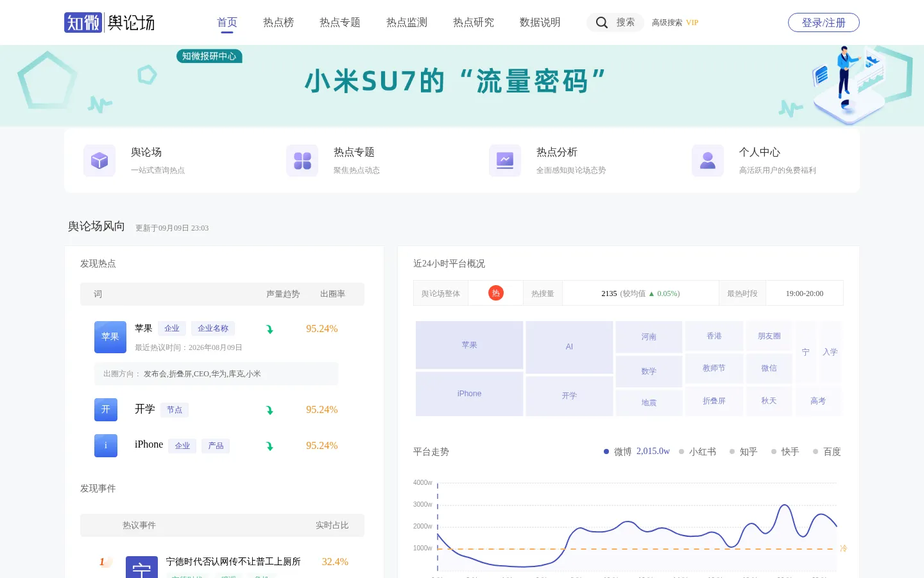Click 数学 treemap block
Viewport: 924px width, 578px height.
click(649, 371)
